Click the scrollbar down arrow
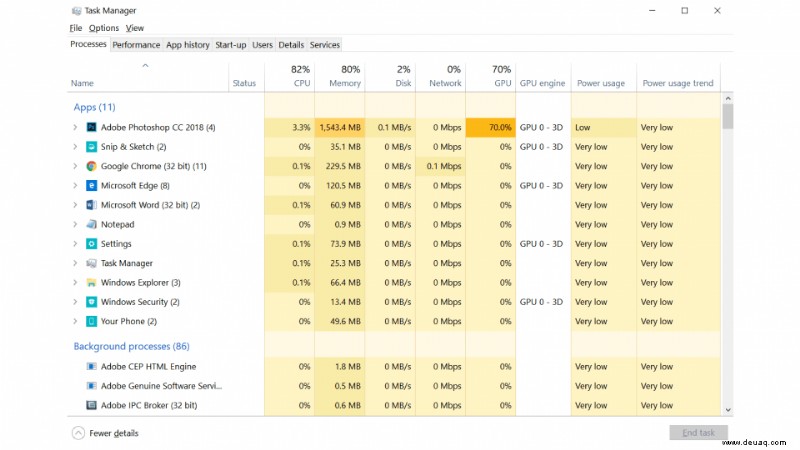The width and height of the screenshot is (800, 450). click(728, 410)
